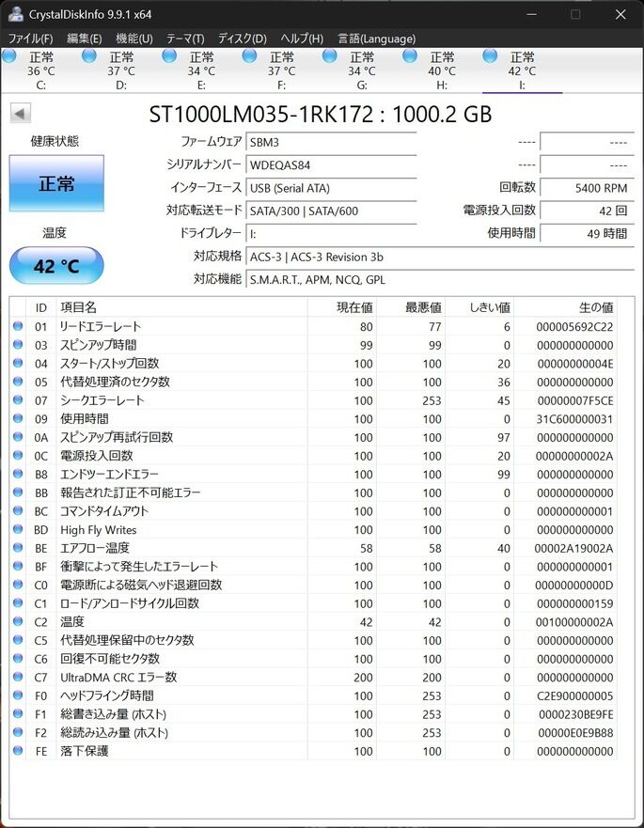
Task: Click the 生の値 column header
Action: [565, 307]
